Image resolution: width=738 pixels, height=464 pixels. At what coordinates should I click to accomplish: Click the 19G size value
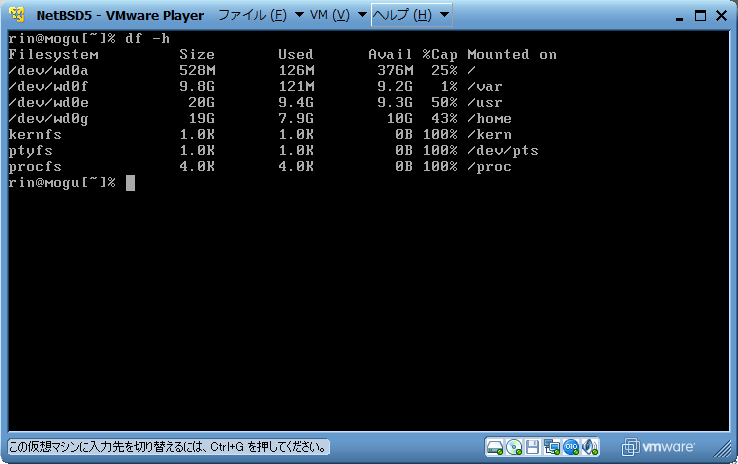pos(201,119)
